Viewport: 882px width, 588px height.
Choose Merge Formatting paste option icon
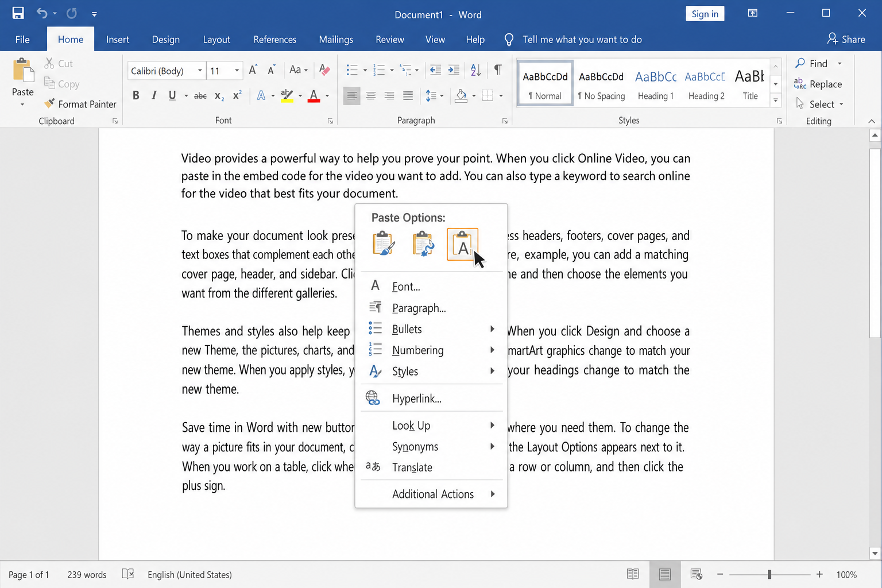click(x=423, y=243)
